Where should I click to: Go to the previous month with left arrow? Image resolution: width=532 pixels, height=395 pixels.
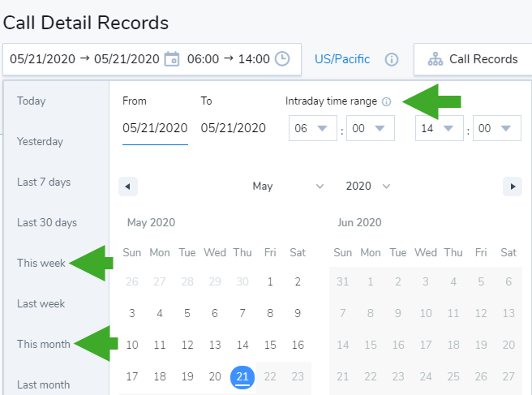point(128,187)
